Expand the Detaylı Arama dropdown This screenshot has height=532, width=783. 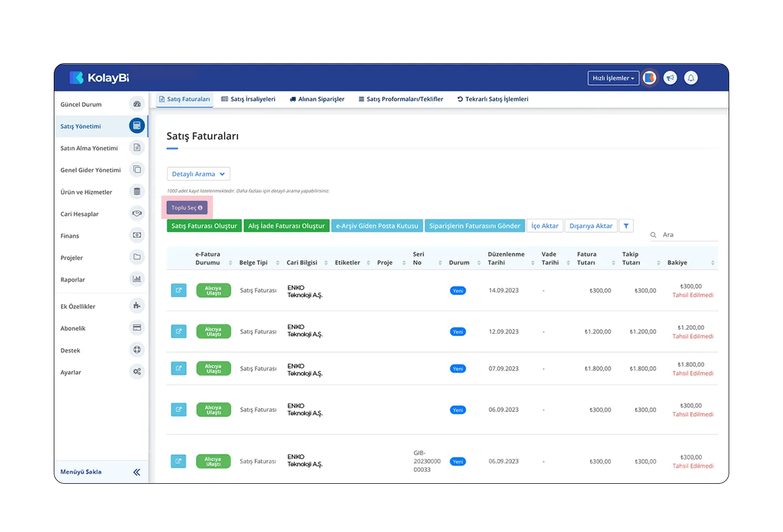[199, 174]
